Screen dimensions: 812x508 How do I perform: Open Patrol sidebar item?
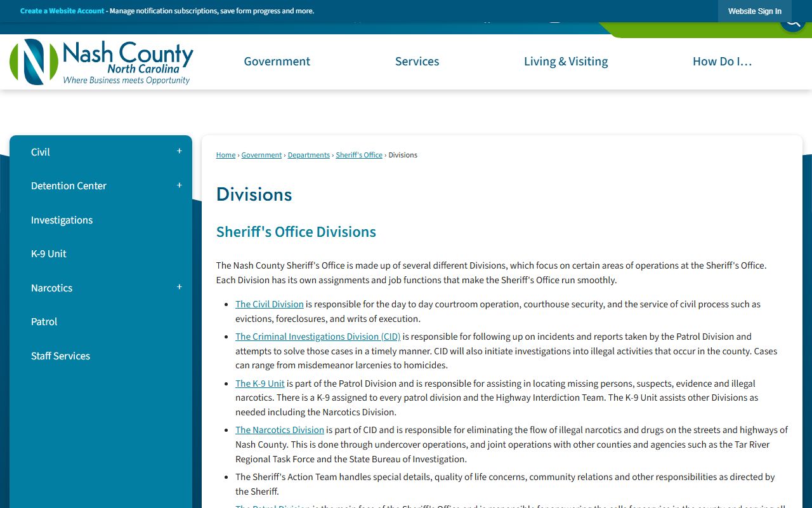point(44,321)
